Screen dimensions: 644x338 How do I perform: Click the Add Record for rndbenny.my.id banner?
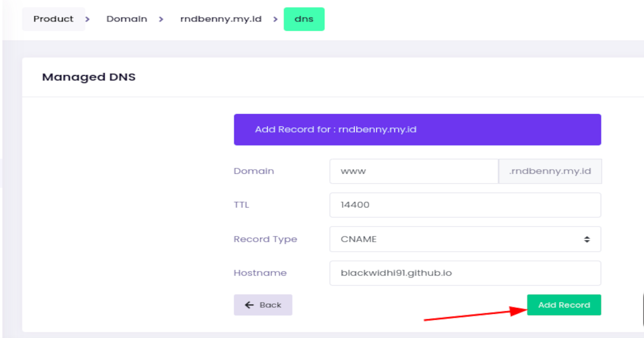(x=418, y=129)
